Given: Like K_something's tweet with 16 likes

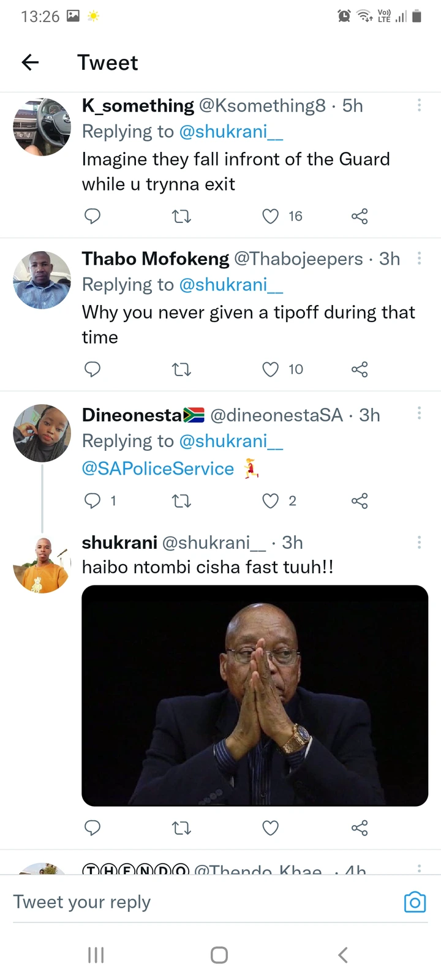Looking at the screenshot, I should coord(271,216).
